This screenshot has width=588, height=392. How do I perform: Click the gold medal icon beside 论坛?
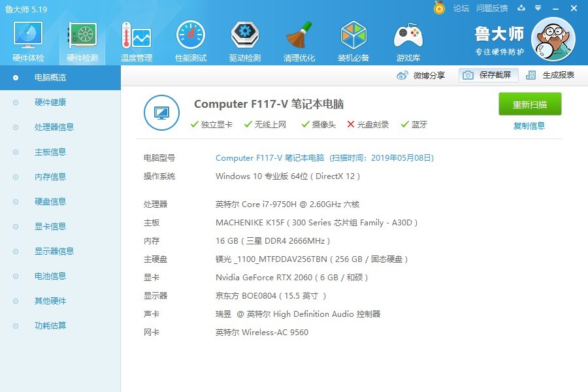point(438,8)
